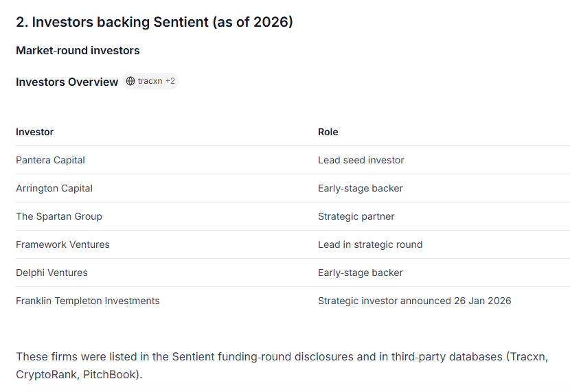Viewport: 570px width, 392px height.
Task: Click Arrington Capital's Early-stage backer role cell
Action: (361, 188)
